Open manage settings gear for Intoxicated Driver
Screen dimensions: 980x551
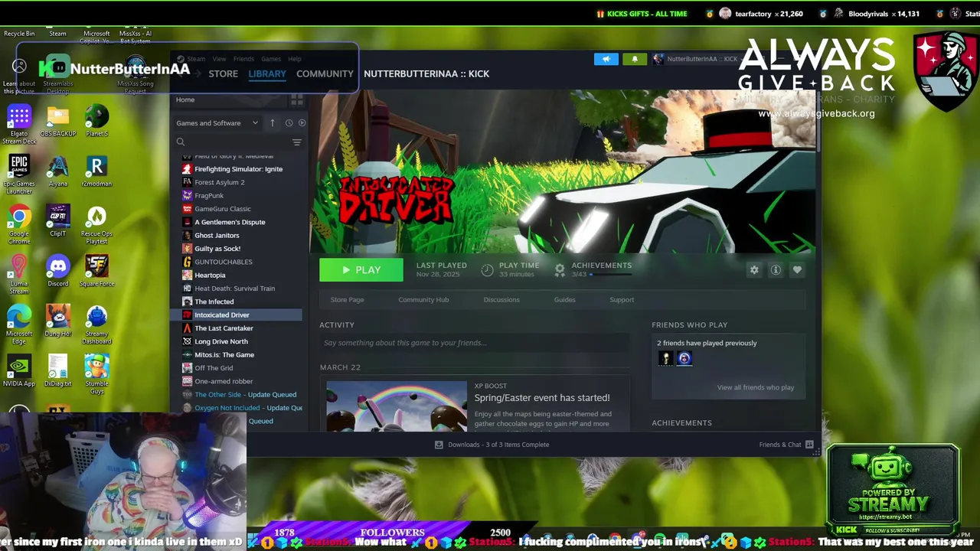click(x=754, y=270)
